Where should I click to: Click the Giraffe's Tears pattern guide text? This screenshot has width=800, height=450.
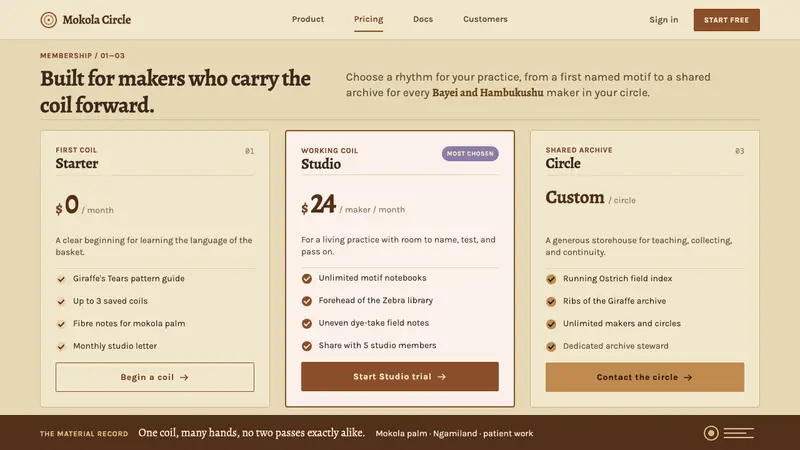129,279
